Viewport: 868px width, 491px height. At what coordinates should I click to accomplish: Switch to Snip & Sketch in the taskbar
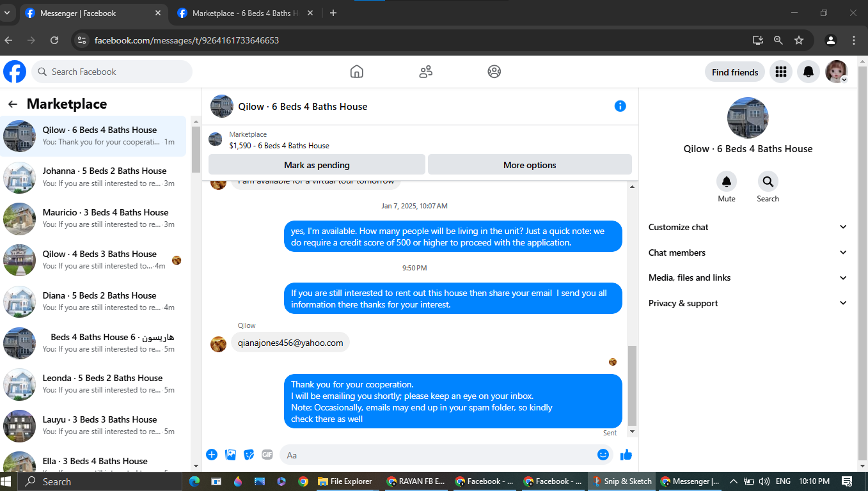[622, 481]
